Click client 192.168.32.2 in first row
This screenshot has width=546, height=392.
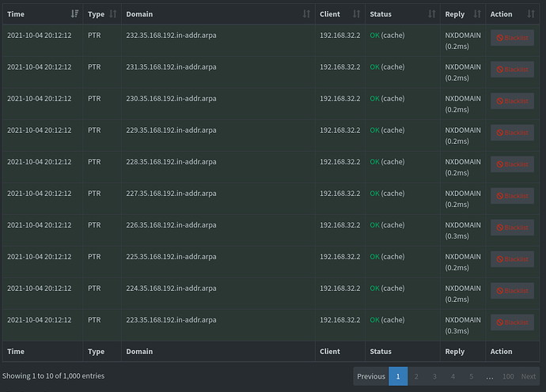pyautogui.click(x=339, y=36)
